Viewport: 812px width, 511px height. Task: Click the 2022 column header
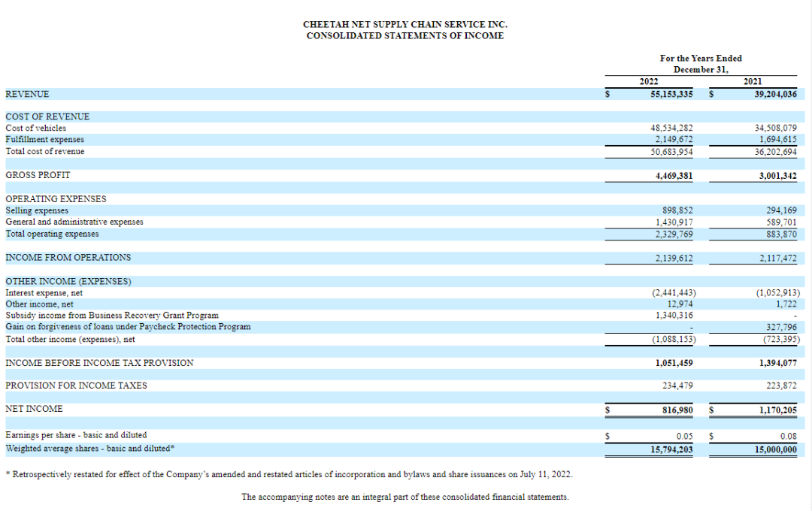649,81
